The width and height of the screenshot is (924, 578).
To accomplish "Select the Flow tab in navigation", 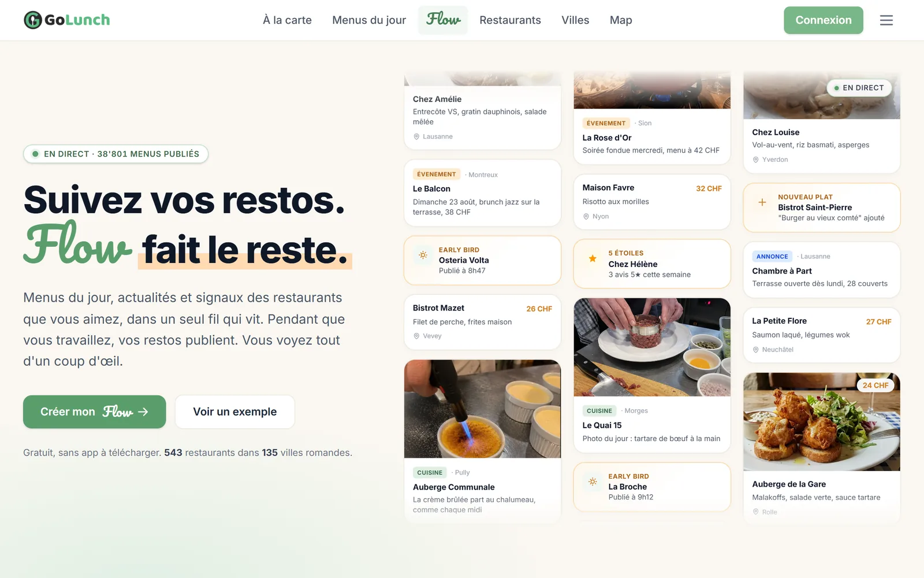I will tap(443, 20).
